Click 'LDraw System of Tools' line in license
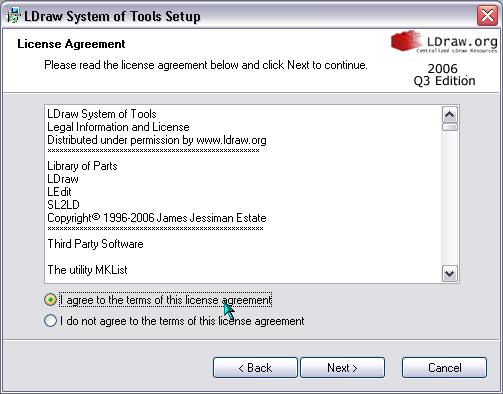Image resolution: width=503 pixels, height=394 pixels. click(102, 114)
